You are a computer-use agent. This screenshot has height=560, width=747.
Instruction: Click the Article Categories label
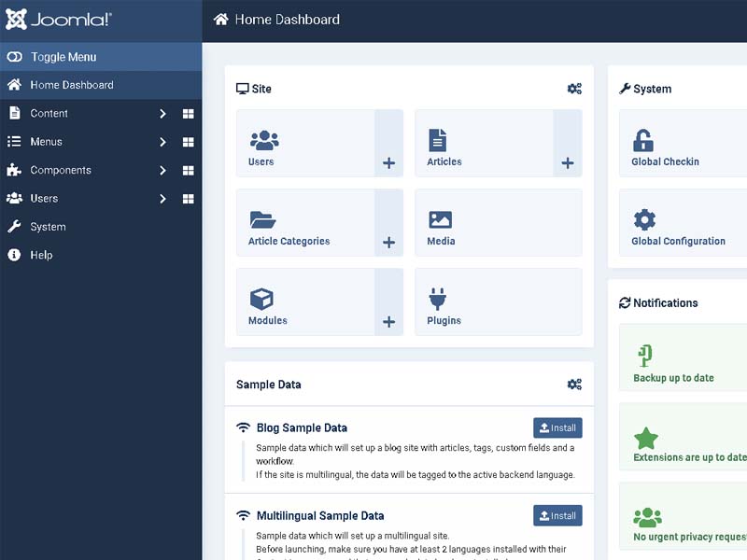289,241
